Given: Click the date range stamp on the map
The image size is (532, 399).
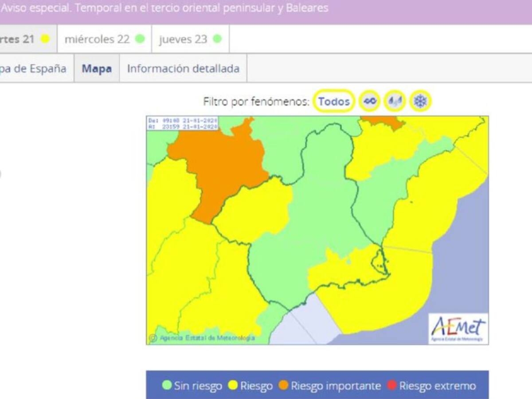Looking at the screenshot, I should 182,123.
